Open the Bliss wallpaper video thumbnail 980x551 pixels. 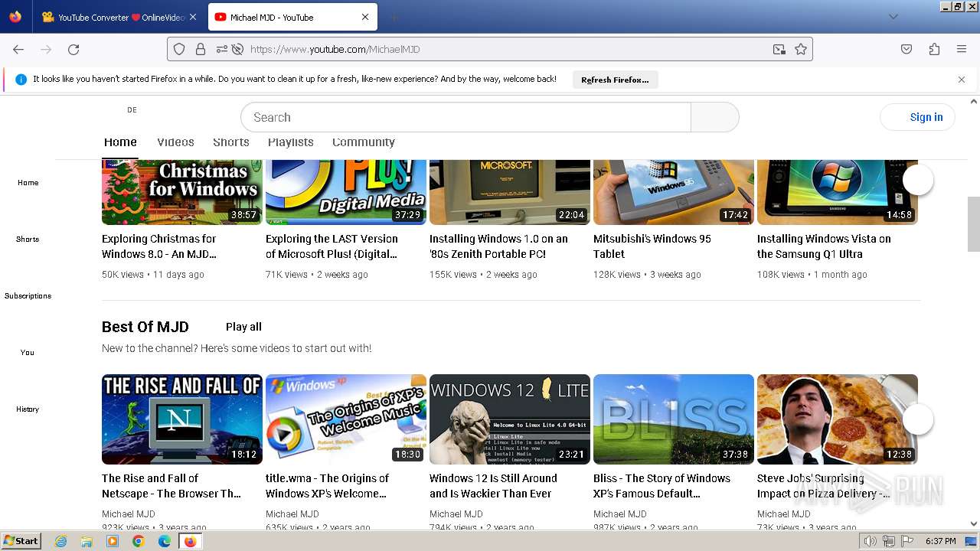[674, 419]
